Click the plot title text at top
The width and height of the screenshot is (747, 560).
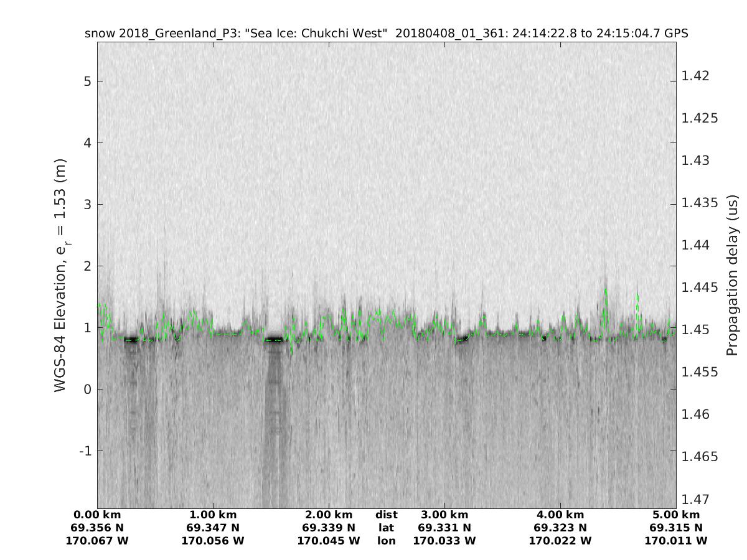386,34
